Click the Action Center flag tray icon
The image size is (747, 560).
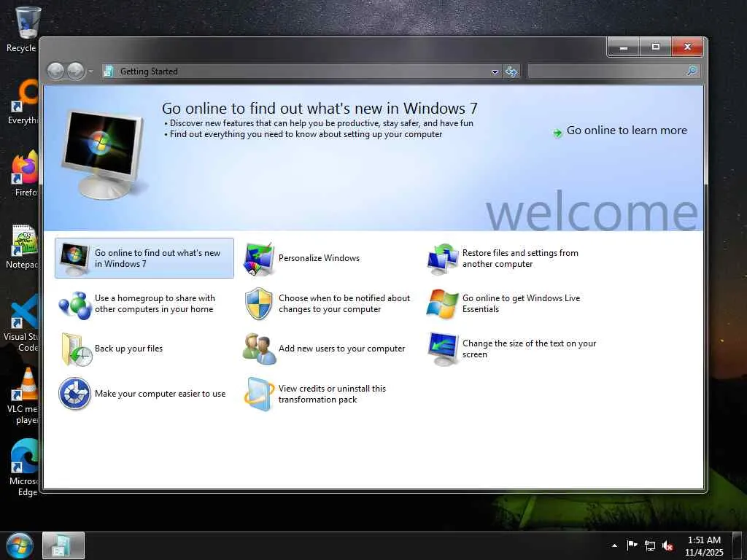pyautogui.click(x=632, y=545)
